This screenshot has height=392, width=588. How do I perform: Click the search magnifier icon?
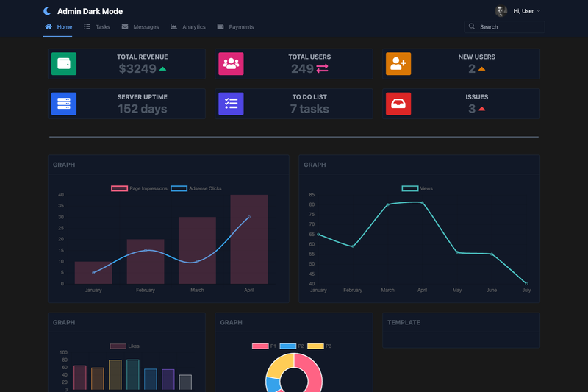pos(472,26)
